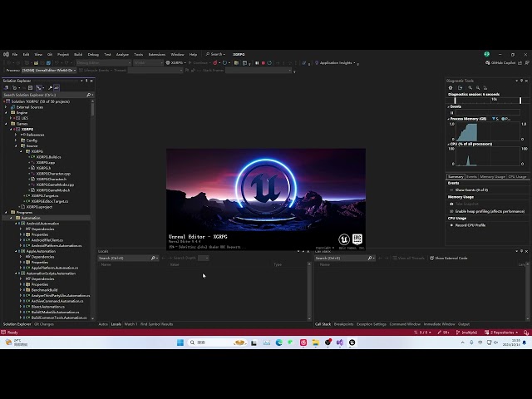Click the pending changes pencil status bar item
Screen dimensions: 532x399
[443, 332]
